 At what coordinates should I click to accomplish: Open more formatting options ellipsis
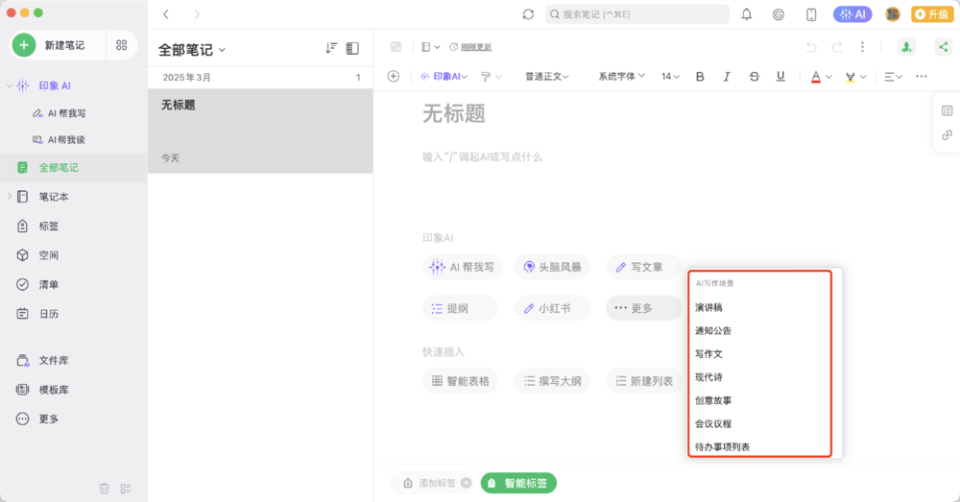click(921, 77)
